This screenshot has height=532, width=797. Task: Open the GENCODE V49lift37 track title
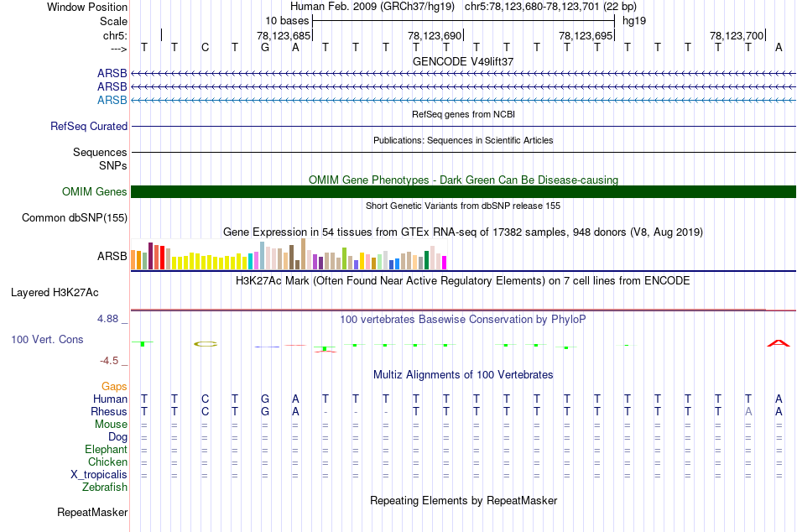pyautogui.click(x=462, y=61)
